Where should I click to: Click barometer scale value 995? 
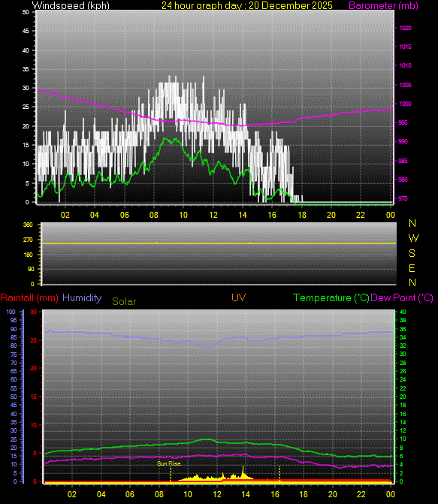point(403,122)
